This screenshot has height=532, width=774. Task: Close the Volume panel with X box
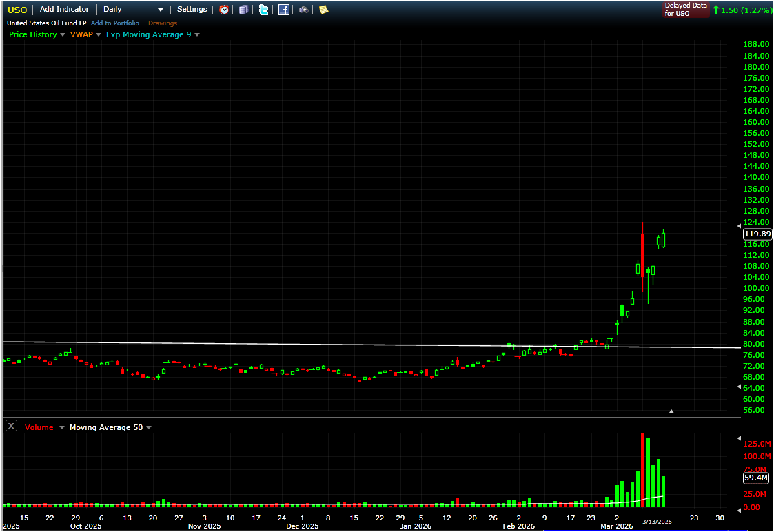coord(11,426)
